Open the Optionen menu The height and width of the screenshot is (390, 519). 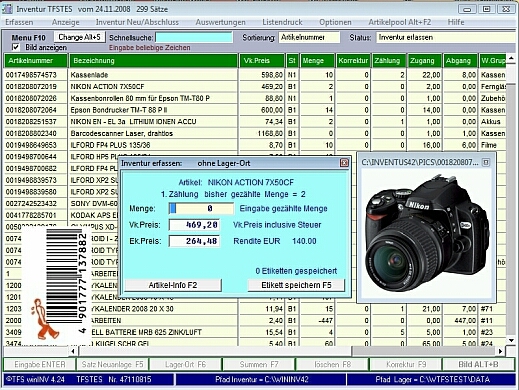point(335,22)
